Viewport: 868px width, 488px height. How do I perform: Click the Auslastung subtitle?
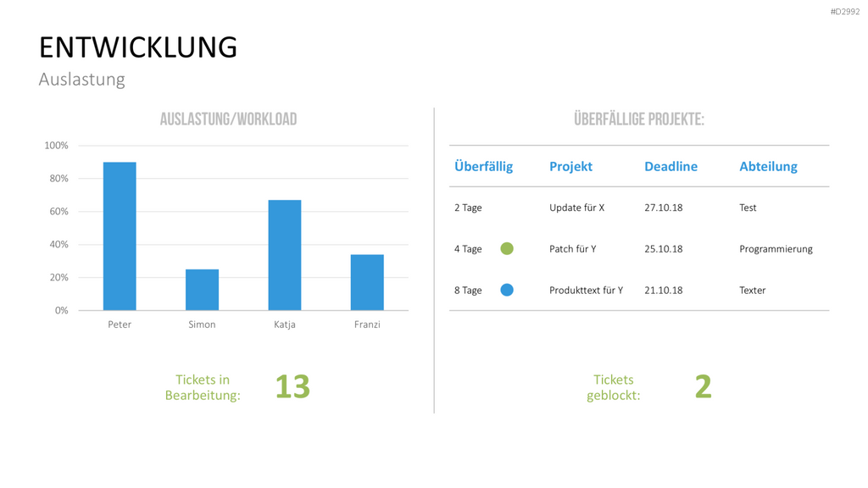(x=82, y=79)
